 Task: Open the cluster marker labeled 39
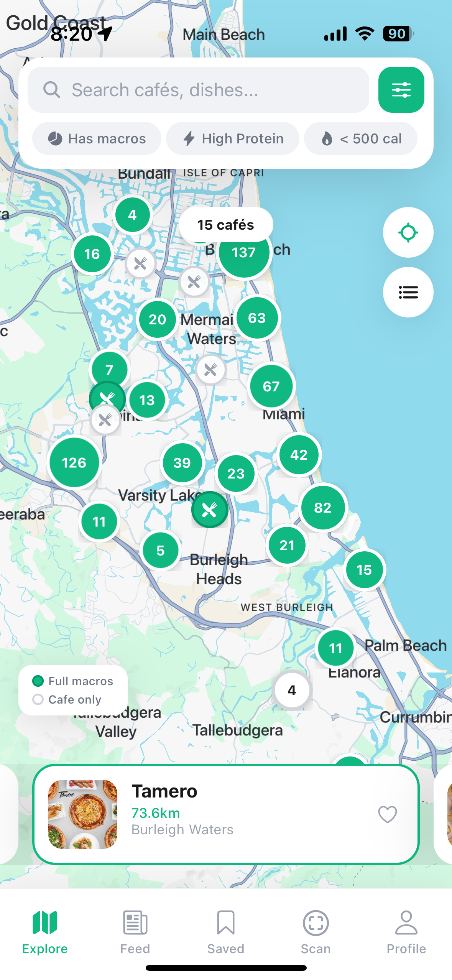pos(182,463)
